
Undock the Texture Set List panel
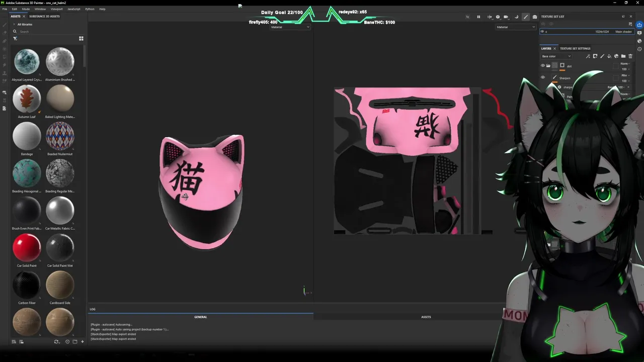[x=623, y=17]
